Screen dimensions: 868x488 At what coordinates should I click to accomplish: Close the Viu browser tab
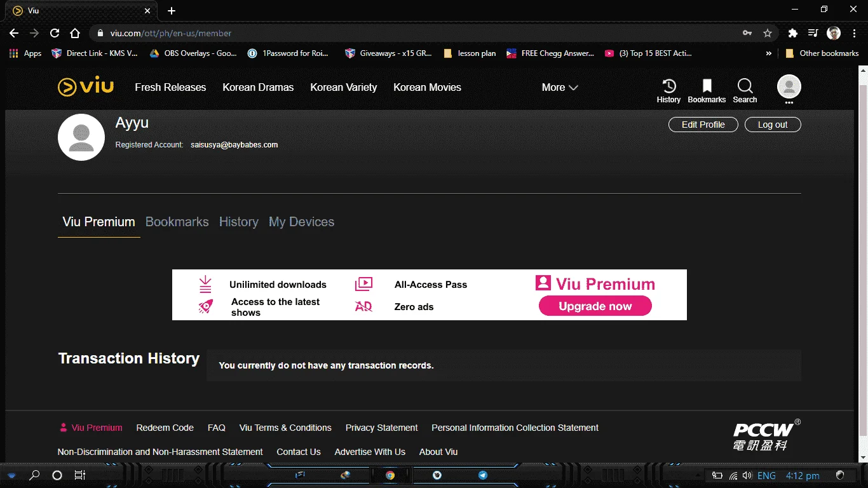147,11
